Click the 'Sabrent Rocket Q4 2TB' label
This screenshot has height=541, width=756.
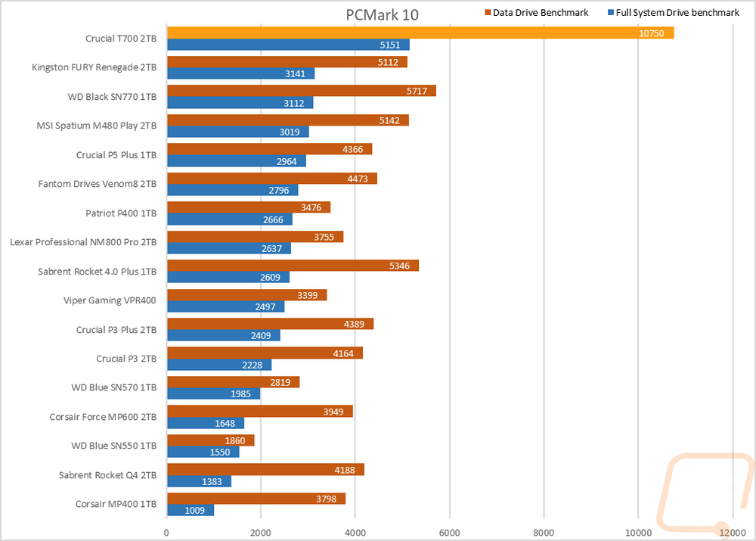tap(107, 475)
